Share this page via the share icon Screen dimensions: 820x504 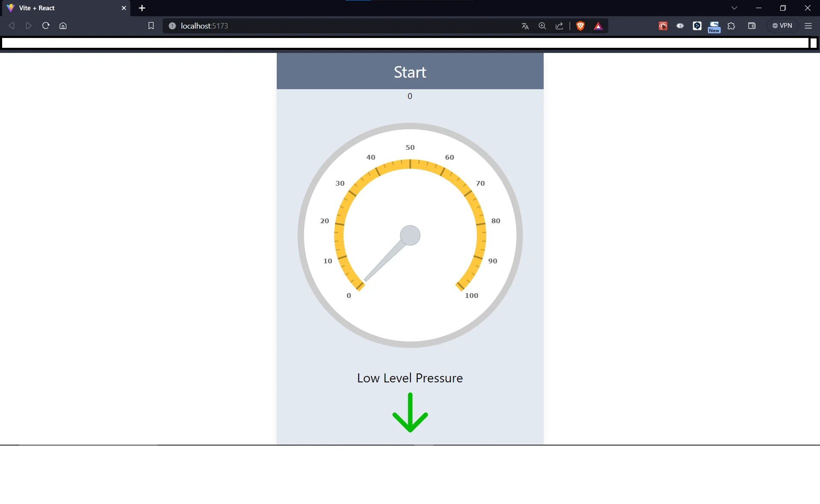(x=559, y=26)
